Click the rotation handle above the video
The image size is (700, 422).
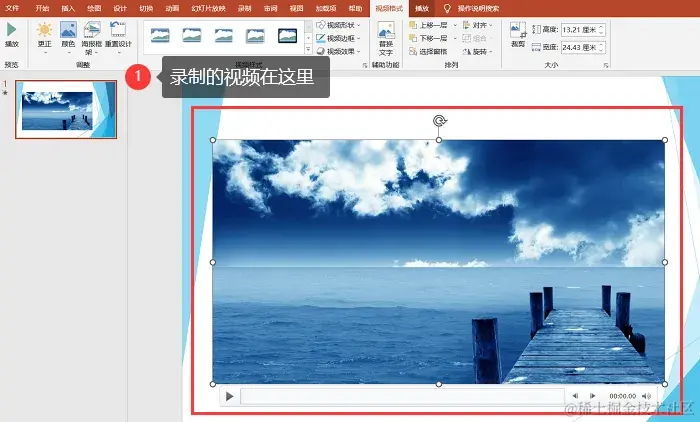(x=439, y=121)
